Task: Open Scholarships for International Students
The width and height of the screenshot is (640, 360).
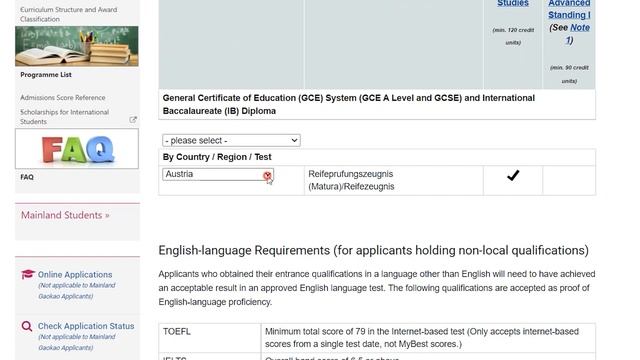Action: 64,117
